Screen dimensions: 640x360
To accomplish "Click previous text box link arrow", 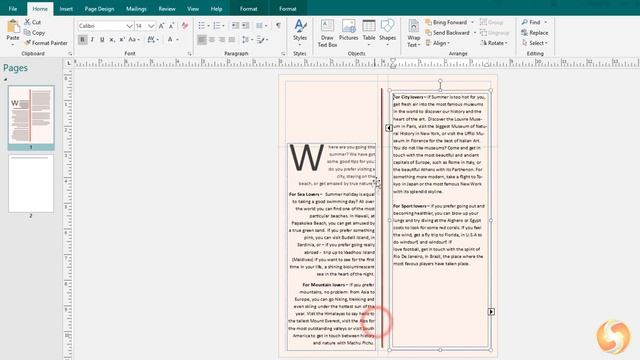I will 389,128.
